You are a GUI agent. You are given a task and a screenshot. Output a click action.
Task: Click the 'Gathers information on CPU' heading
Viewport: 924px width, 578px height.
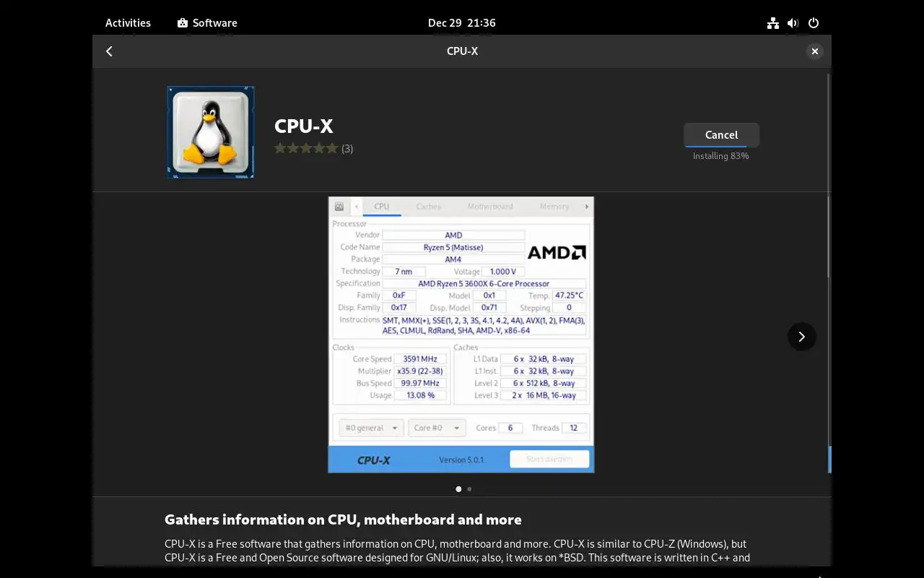pyautogui.click(x=343, y=519)
